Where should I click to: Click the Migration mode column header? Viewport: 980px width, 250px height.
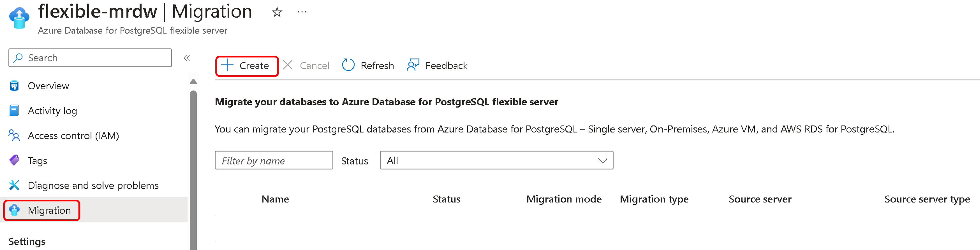(563, 199)
